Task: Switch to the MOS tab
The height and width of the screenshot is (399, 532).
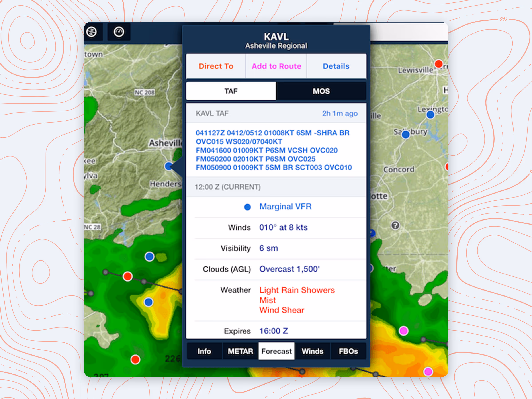Action: [x=321, y=91]
